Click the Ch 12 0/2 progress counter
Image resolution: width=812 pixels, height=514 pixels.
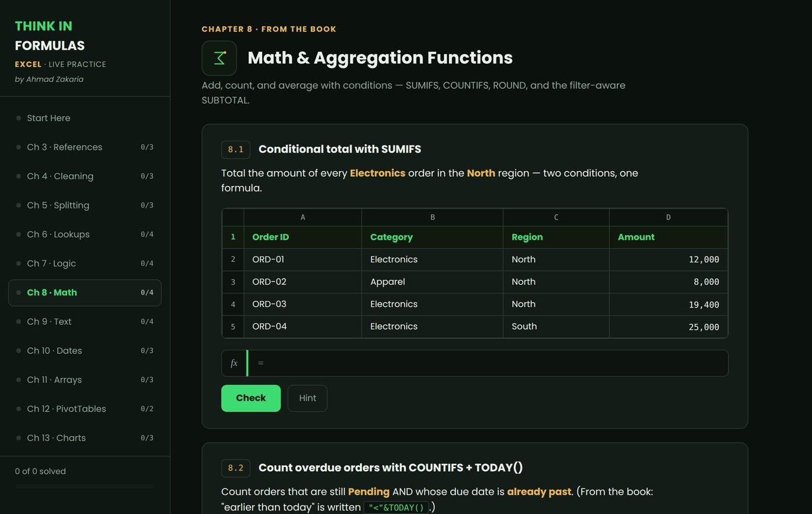click(147, 408)
